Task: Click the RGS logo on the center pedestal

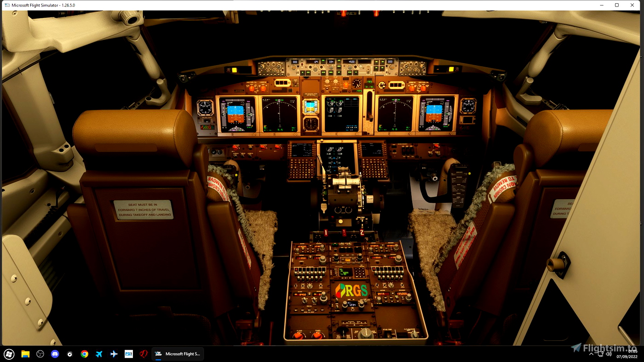Action: pyautogui.click(x=352, y=290)
